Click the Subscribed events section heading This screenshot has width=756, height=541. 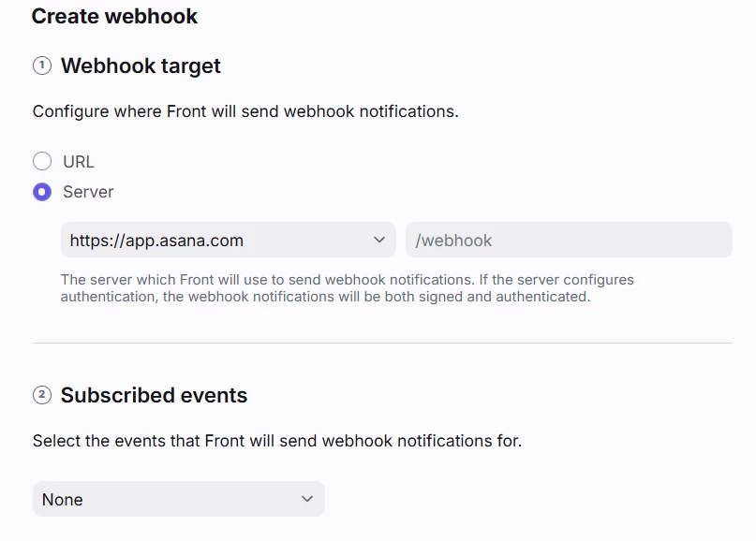[x=154, y=395]
